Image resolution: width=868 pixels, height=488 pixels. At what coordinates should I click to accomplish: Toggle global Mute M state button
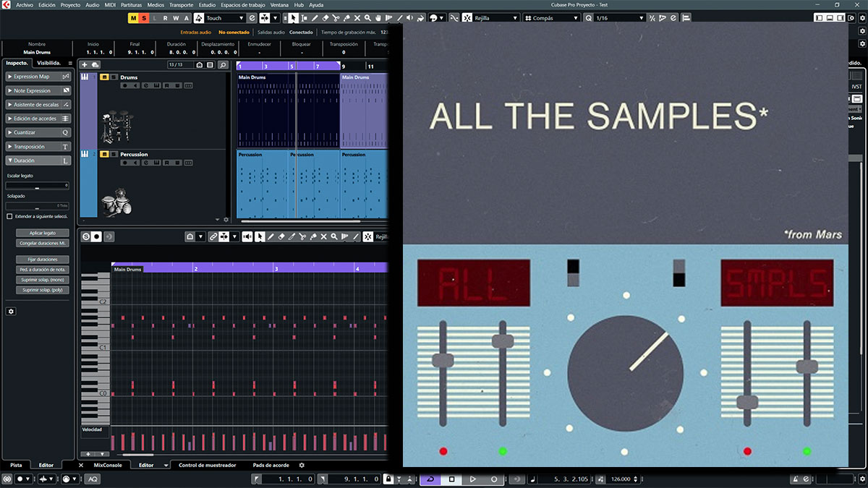point(134,17)
